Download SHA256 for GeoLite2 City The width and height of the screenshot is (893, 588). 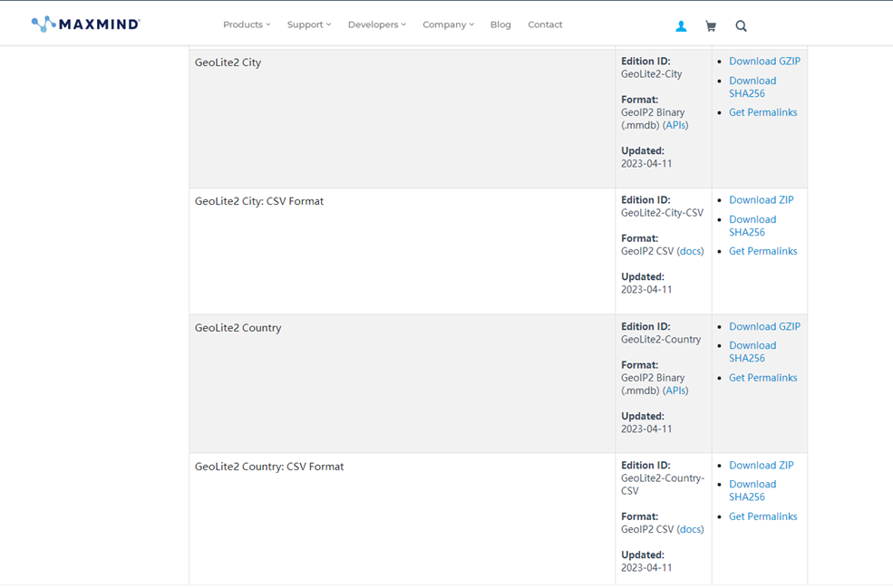[752, 87]
